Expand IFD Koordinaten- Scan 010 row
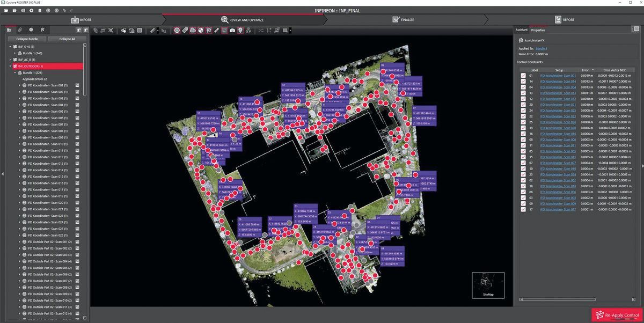The height and width of the screenshot is (323, 644). click(x=20, y=144)
